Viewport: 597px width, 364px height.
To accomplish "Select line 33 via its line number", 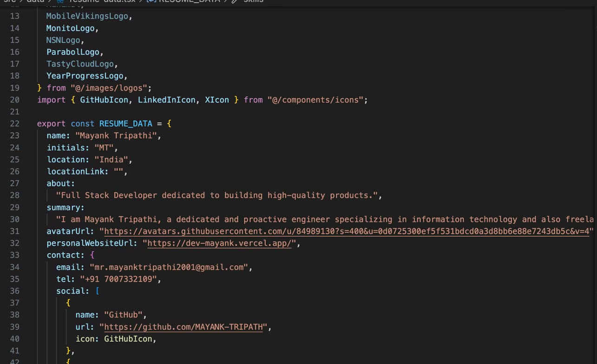I will pos(14,255).
